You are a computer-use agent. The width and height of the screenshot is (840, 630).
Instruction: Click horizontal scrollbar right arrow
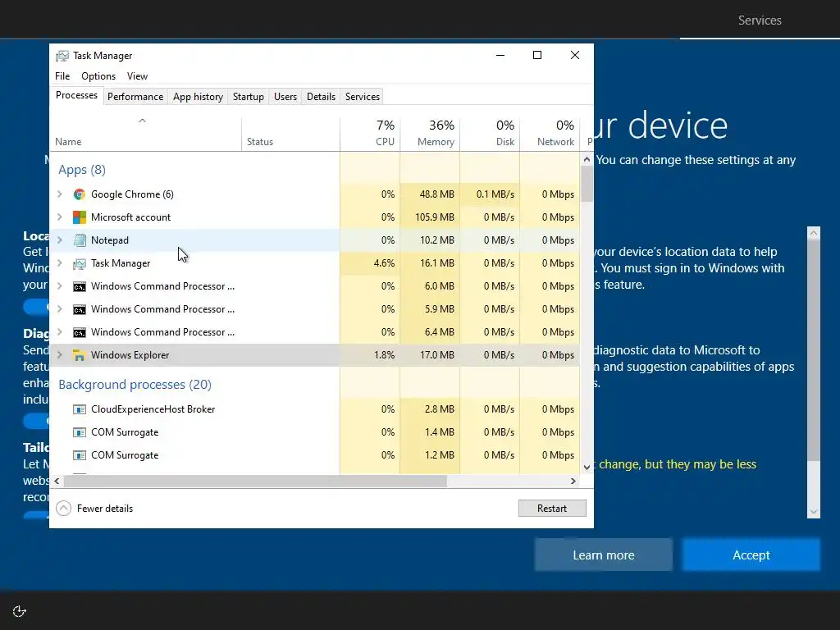[573, 481]
